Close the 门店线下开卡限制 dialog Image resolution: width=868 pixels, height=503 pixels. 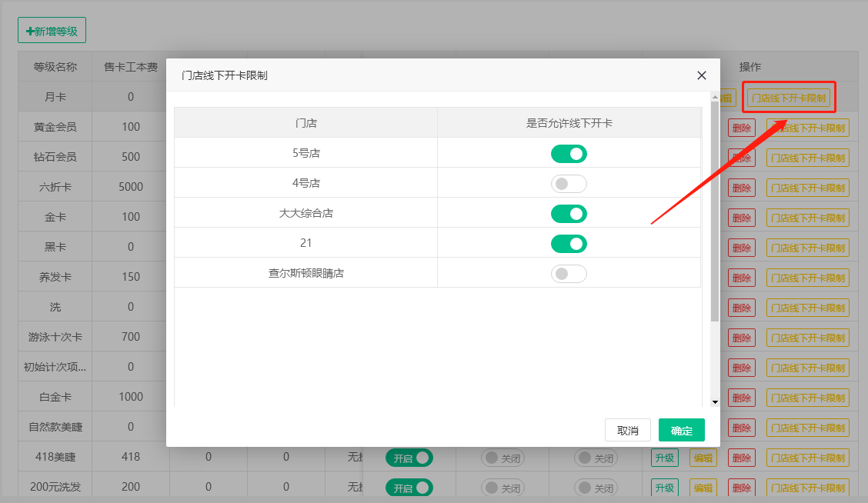pyautogui.click(x=701, y=75)
